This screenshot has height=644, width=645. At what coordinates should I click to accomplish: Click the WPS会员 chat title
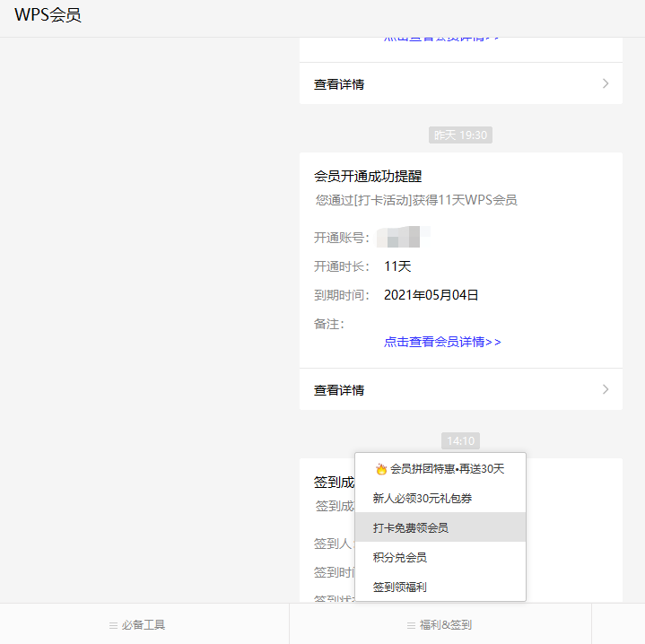point(48,15)
